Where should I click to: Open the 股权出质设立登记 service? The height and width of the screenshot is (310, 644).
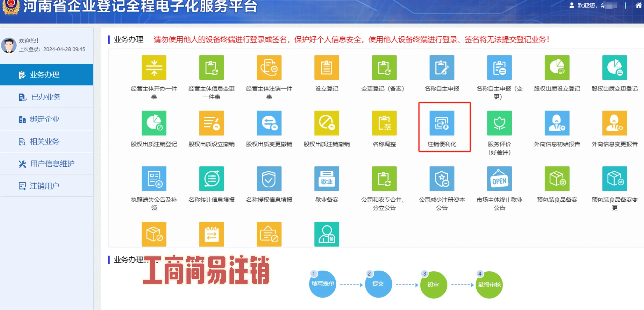point(557,68)
